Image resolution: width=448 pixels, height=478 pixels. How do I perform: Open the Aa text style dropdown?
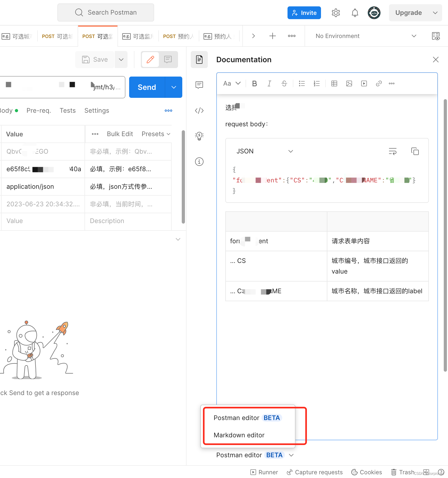point(232,83)
